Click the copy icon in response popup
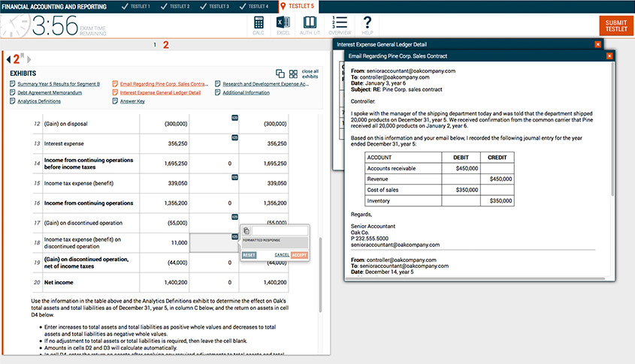635x364 pixels. (246, 231)
